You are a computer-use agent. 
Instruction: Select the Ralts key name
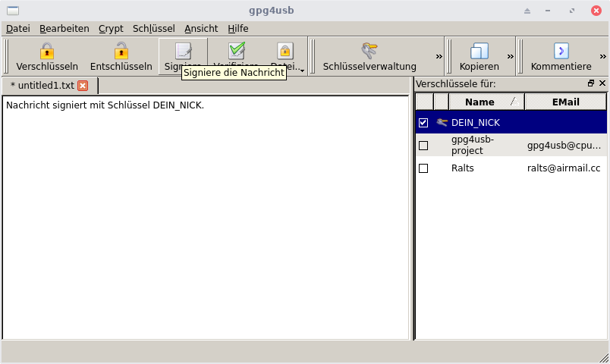coord(463,168)
